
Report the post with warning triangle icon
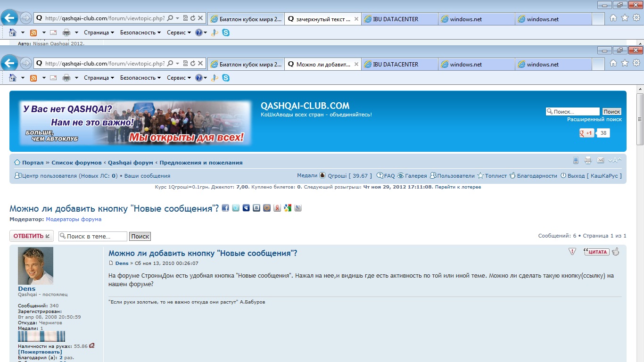tap(572, 252)
